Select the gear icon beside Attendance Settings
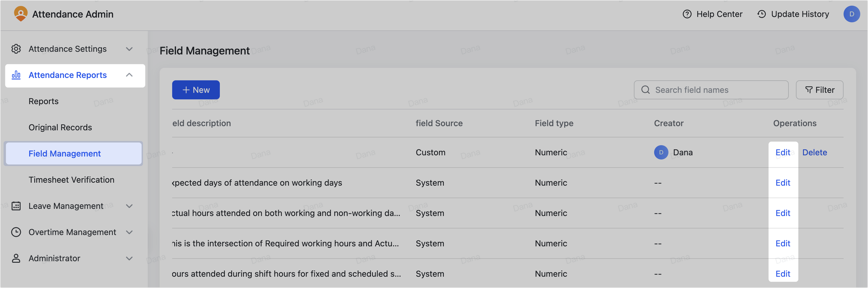868x288 pixels. click(16, 49)
